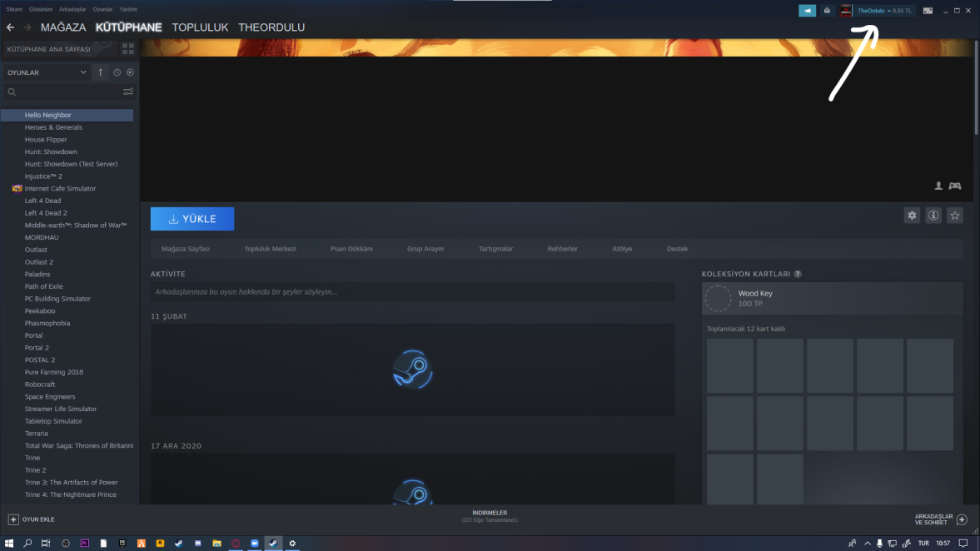Show game info icon

[x=933, y=216]
